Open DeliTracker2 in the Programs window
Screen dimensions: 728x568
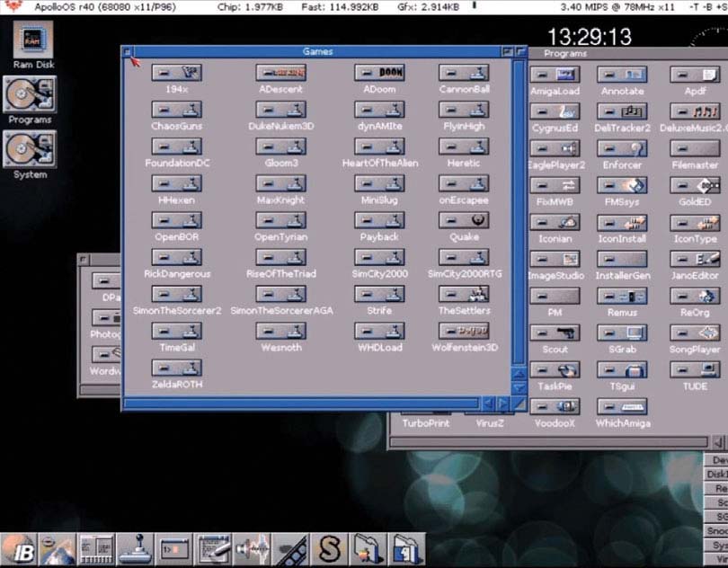[622, 111]
